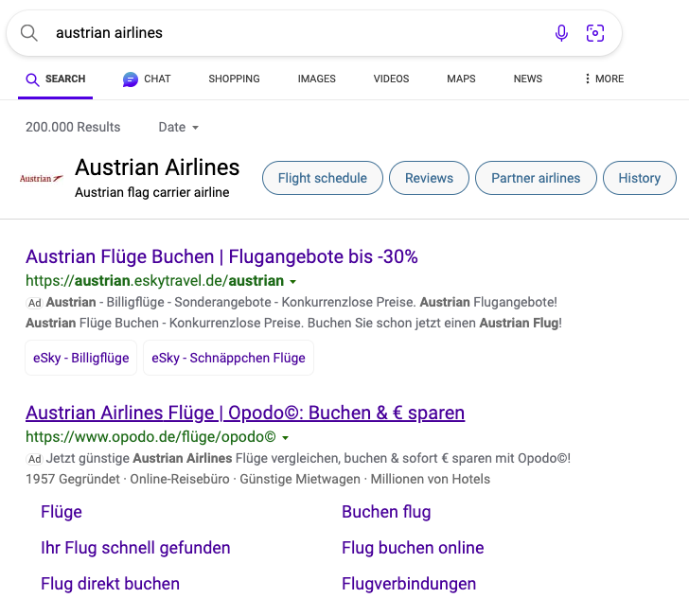Open the Buchen flug sitelink
The width and height of the screenshot is (689, 616).
click(386, 512)
